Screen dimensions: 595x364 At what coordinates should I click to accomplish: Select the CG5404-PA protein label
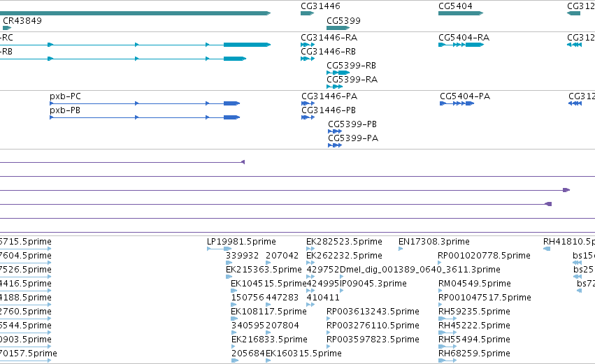[x=465, y=96]
